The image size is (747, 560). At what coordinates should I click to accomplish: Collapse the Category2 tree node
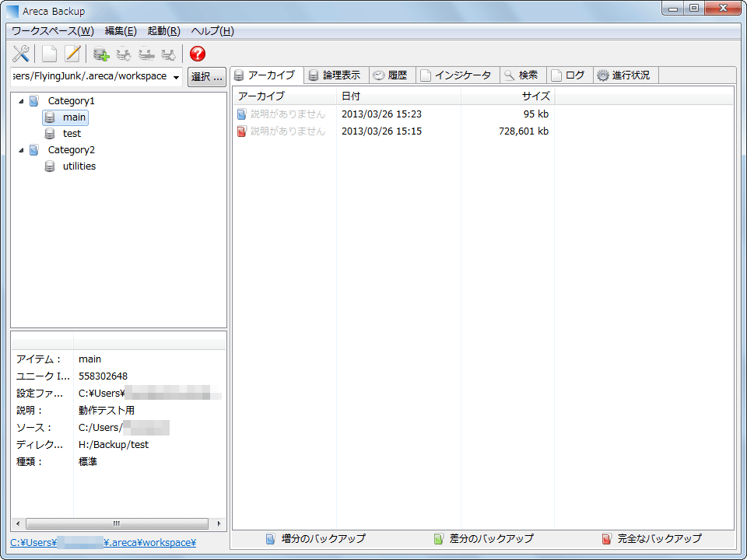pyautogui.click(x=21, y=150)
